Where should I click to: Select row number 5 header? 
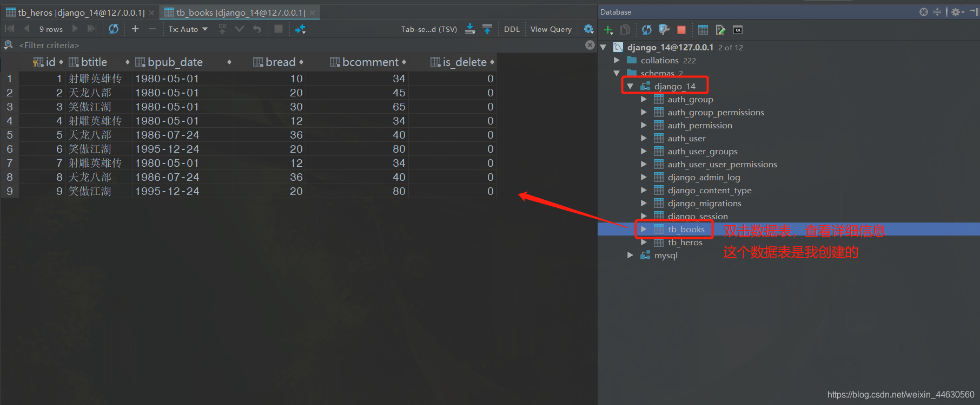click(x=10, y=135)
